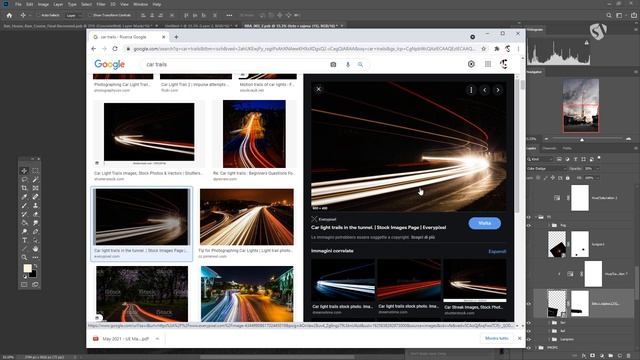The height and width of the screenshot is (360, 640).
Task: Click the foreground color swatch
Action: [27, 268]
